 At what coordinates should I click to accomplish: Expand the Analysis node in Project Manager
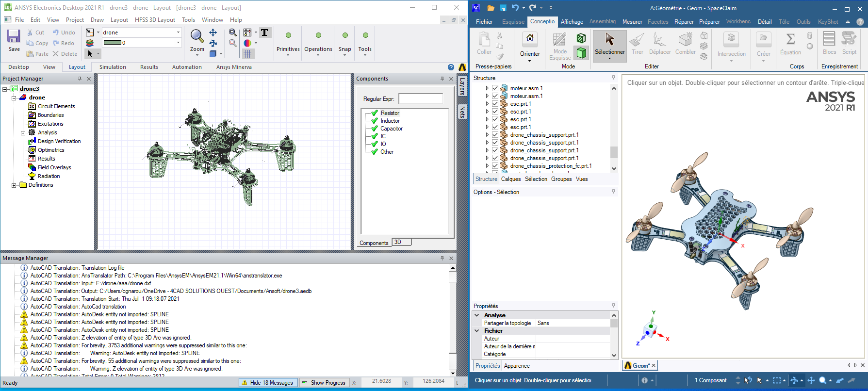point(23,133)
